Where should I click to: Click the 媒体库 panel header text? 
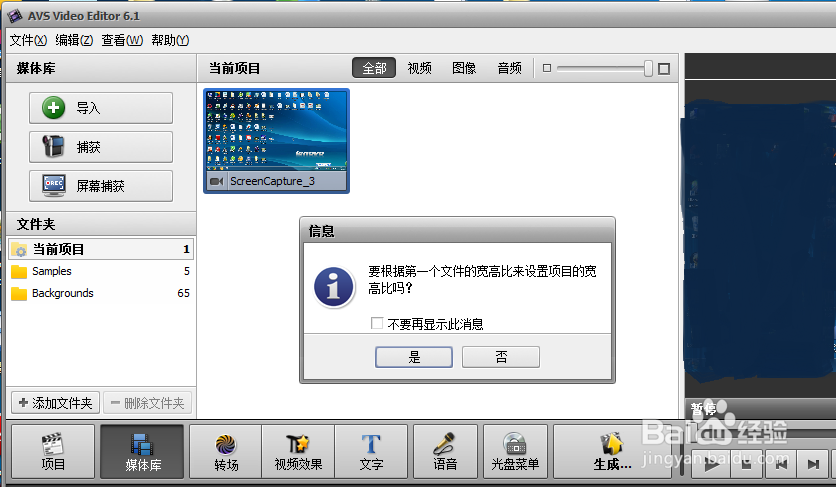36,68
